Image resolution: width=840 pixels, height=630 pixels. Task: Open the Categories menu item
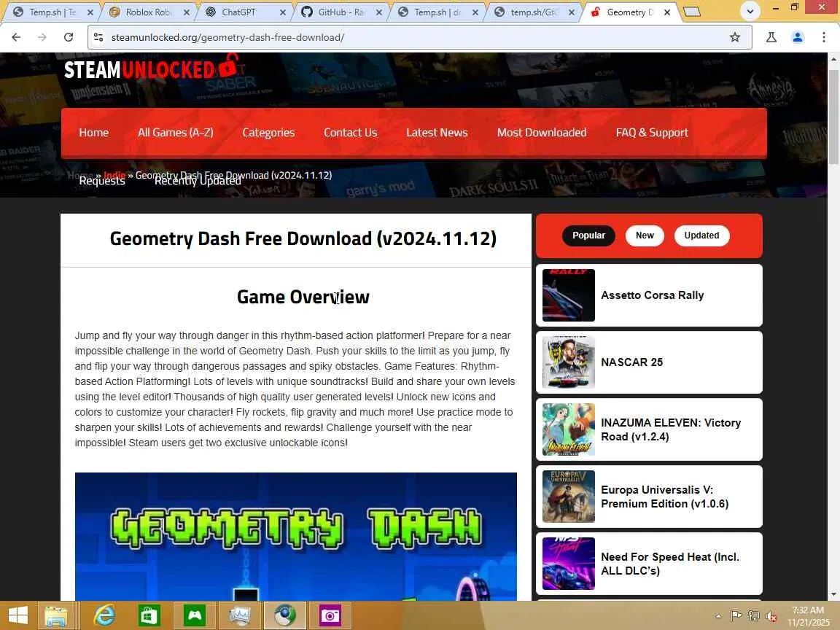point(268,132)
